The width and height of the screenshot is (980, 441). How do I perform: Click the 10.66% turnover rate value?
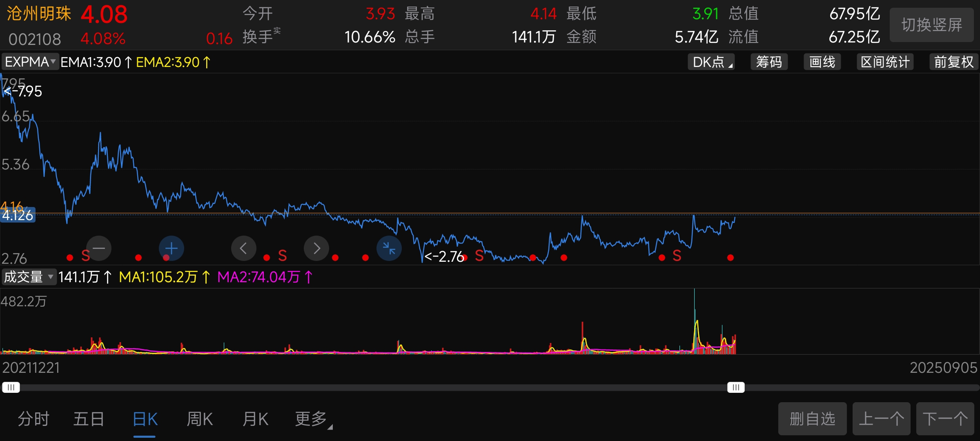(x=370, y=37)
